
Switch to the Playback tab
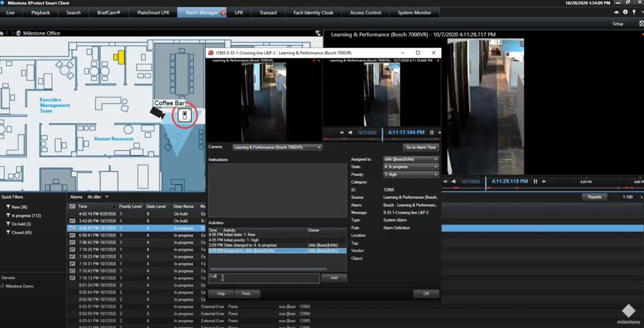point(40,13)
